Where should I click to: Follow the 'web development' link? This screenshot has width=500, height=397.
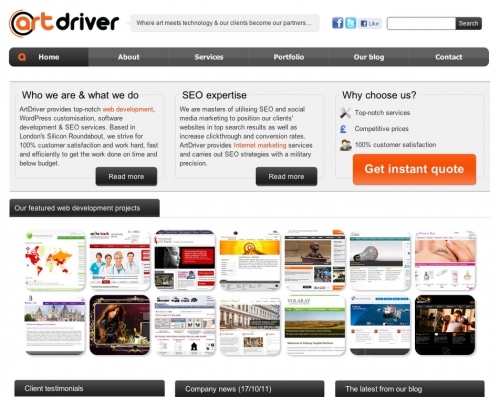point(128,109)
